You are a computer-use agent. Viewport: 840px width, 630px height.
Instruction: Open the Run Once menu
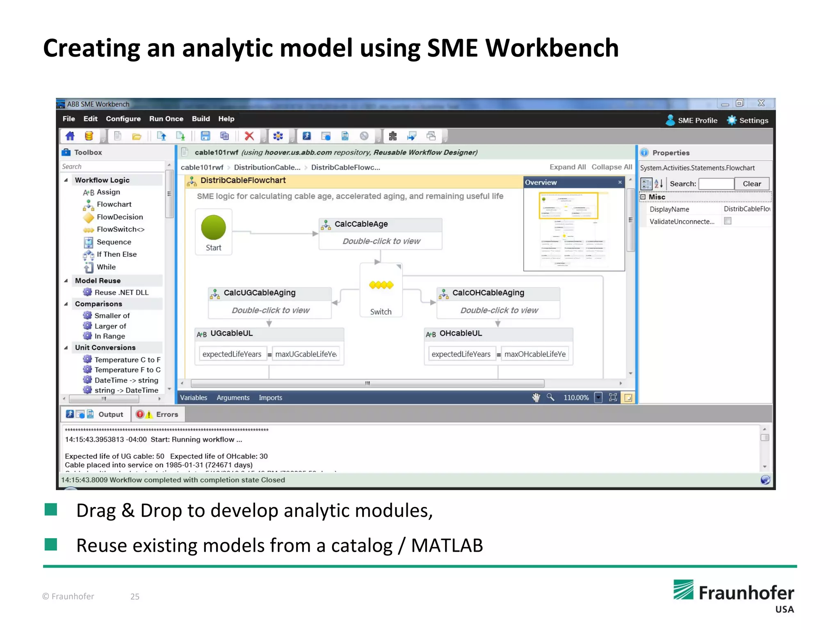(166, 119)
